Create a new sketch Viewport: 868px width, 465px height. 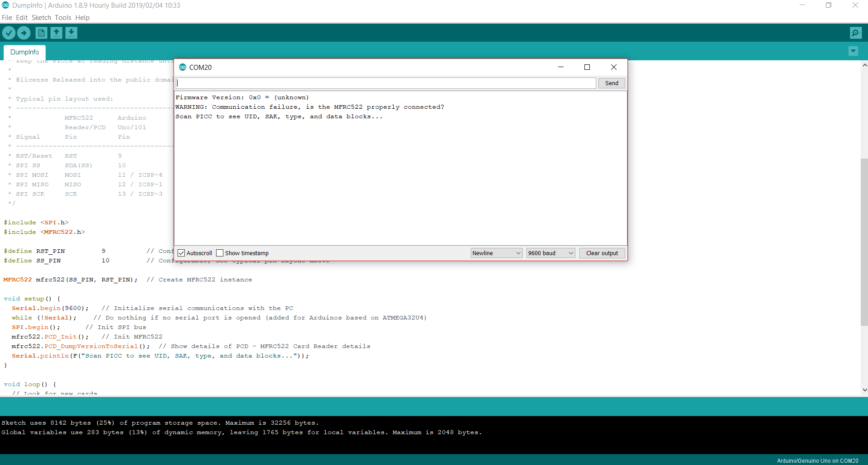click(x=40, y=33)
